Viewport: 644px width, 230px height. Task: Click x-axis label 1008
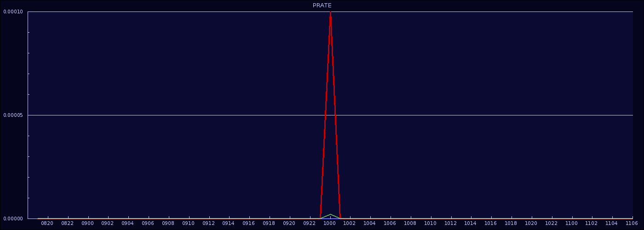[410, 224]
